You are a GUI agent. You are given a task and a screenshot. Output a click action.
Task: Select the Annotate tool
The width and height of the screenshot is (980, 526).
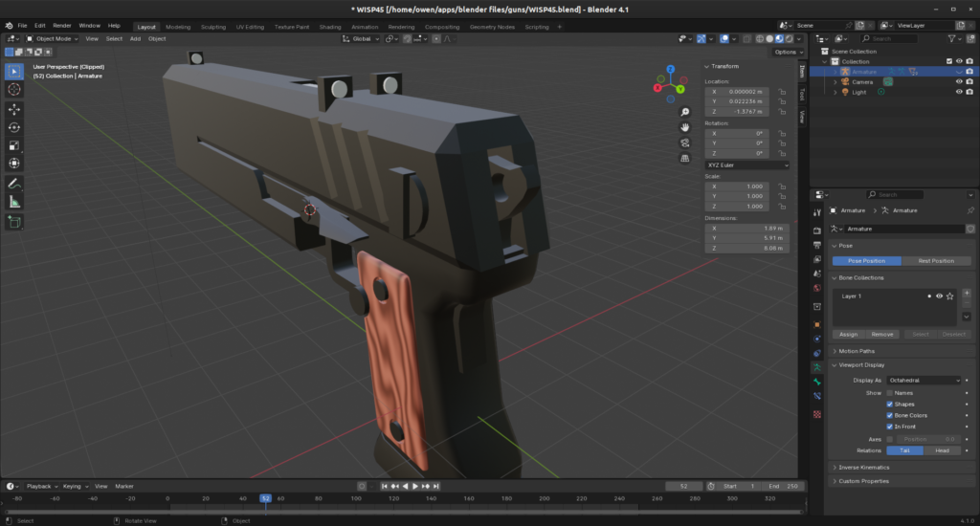pos(14,184)
